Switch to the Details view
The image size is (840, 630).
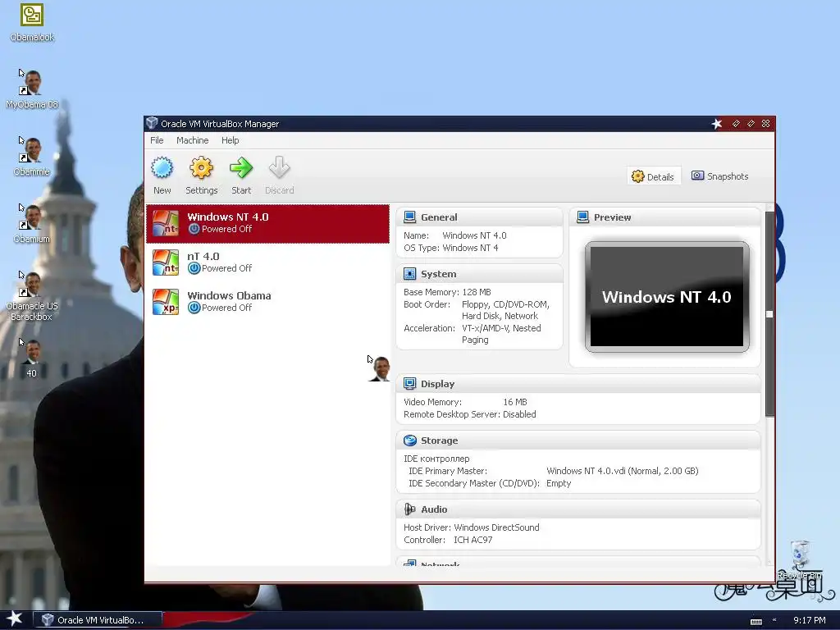[654, 176]
